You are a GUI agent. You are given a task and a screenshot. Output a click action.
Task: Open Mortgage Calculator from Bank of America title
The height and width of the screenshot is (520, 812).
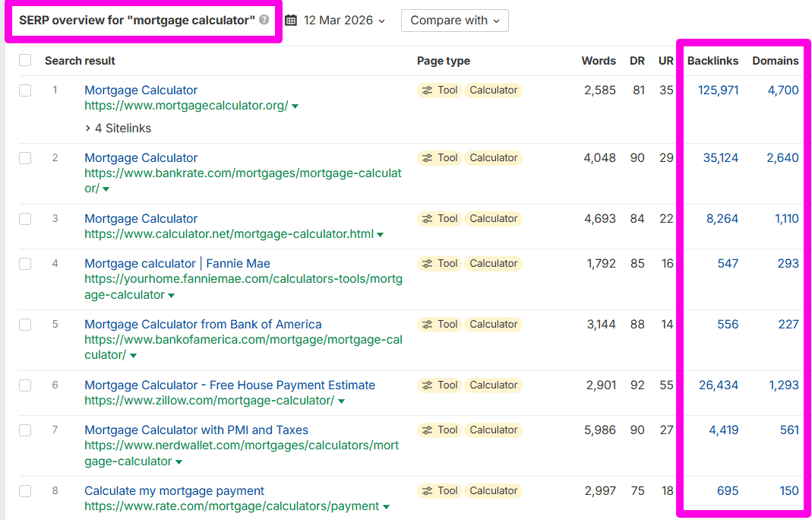point(203,324)
